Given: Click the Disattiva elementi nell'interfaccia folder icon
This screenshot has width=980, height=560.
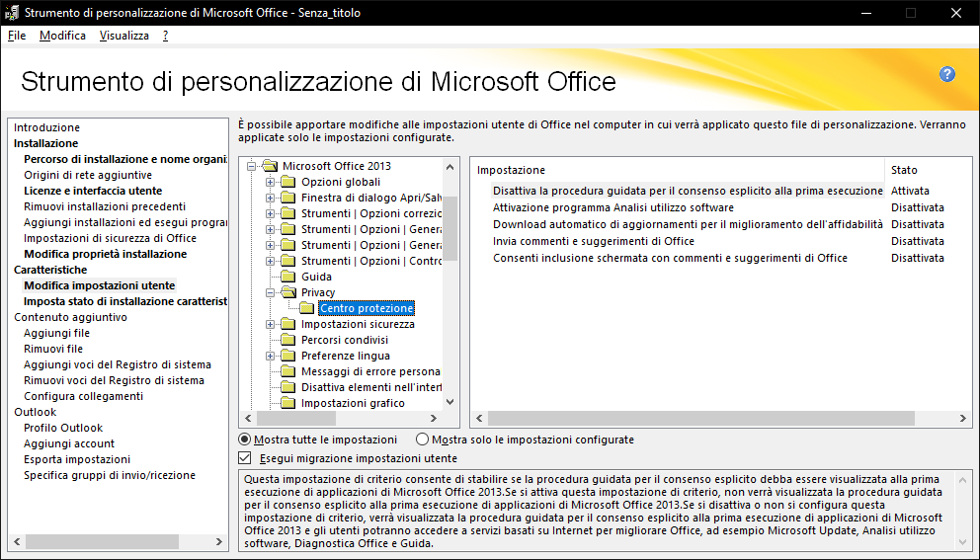Looking at the screenshot, I should (x=287, y=387).
